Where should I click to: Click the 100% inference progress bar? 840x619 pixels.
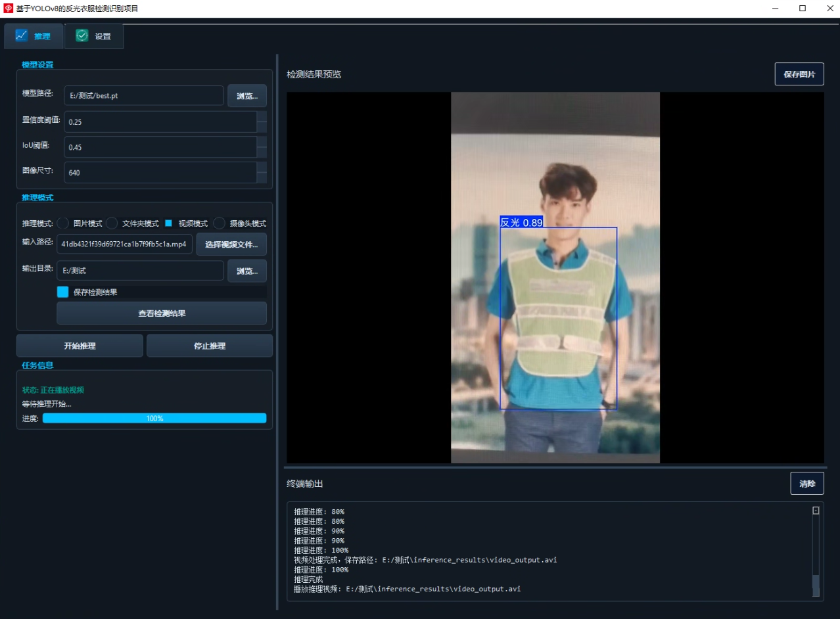pos(154,418)
